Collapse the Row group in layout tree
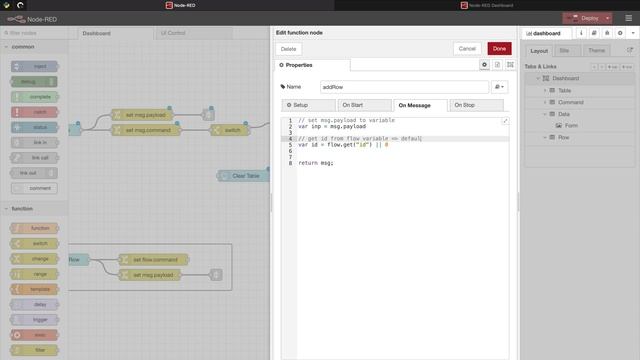Screen dimensions: 640x360 click(545, 138)
